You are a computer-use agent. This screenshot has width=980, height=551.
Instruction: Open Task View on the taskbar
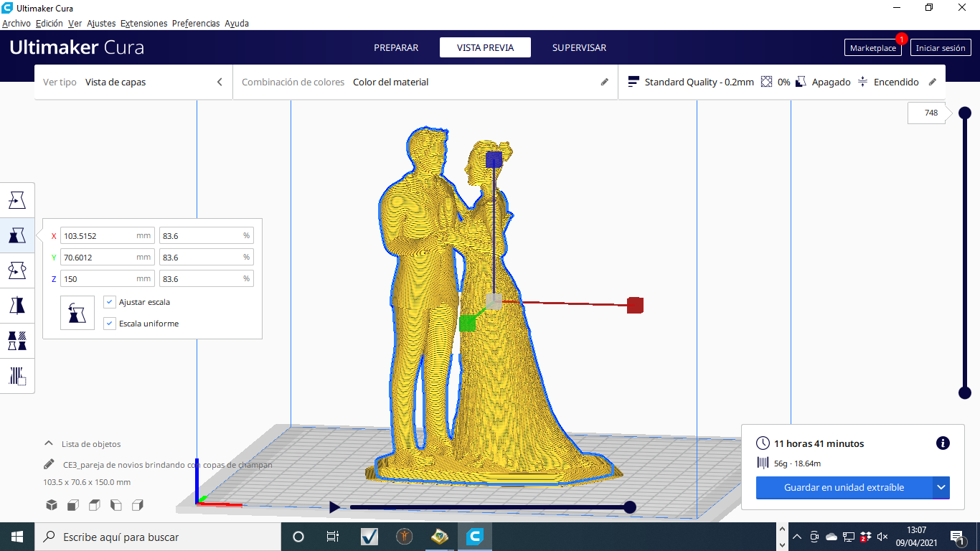coord(333,537)
